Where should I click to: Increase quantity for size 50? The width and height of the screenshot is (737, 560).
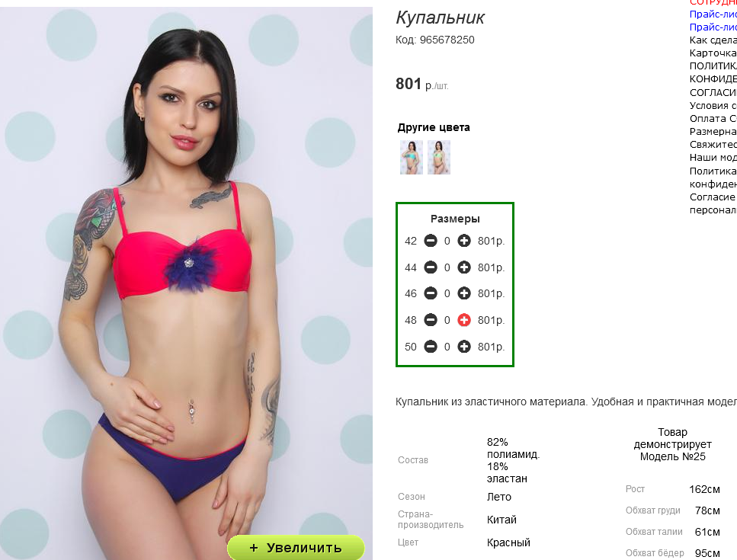click(x=464, y=347)
